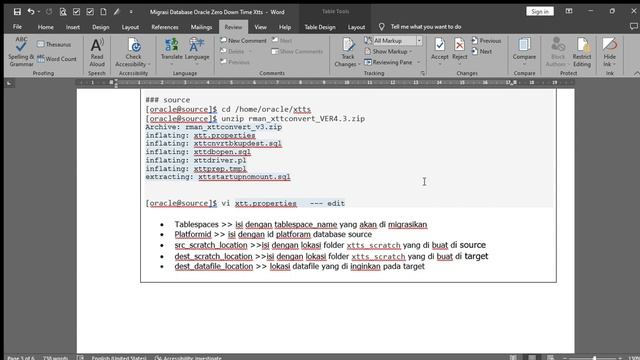The image size is (640, 360).
Task: Click Hide Ink
Action: coord(609,52)
